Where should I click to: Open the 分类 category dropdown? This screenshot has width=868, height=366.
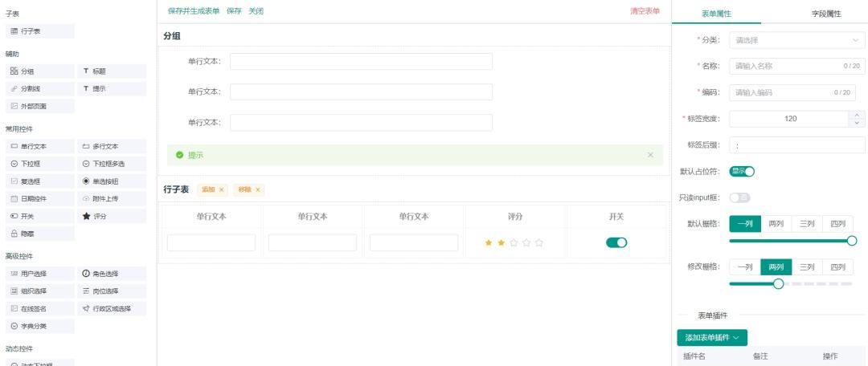pos(796,40)
